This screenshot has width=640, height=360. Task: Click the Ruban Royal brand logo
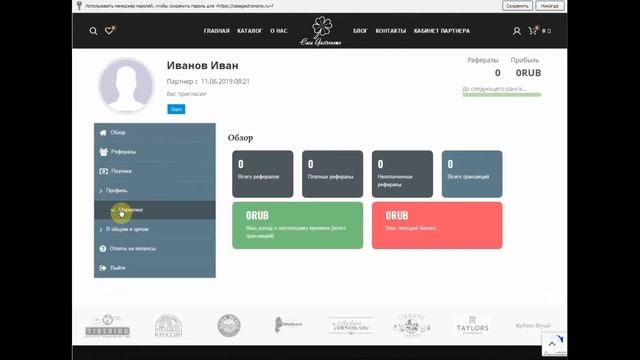click(533, 326)
